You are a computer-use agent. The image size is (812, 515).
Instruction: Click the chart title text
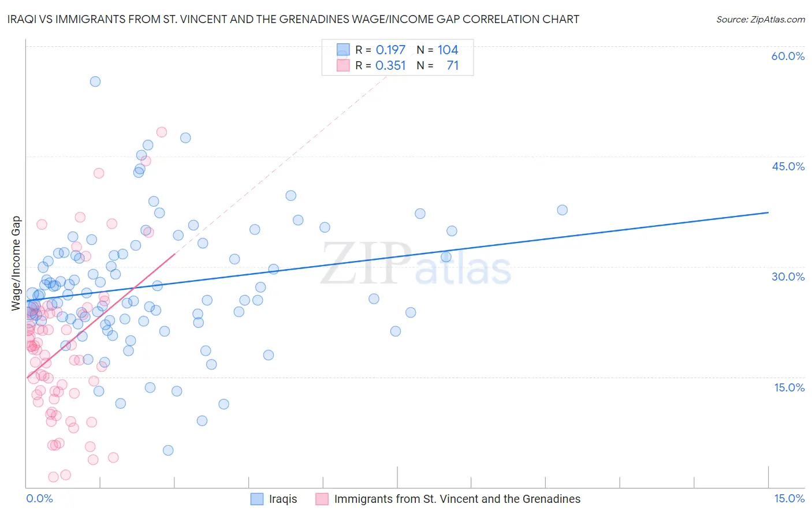(x=293, y=19)
